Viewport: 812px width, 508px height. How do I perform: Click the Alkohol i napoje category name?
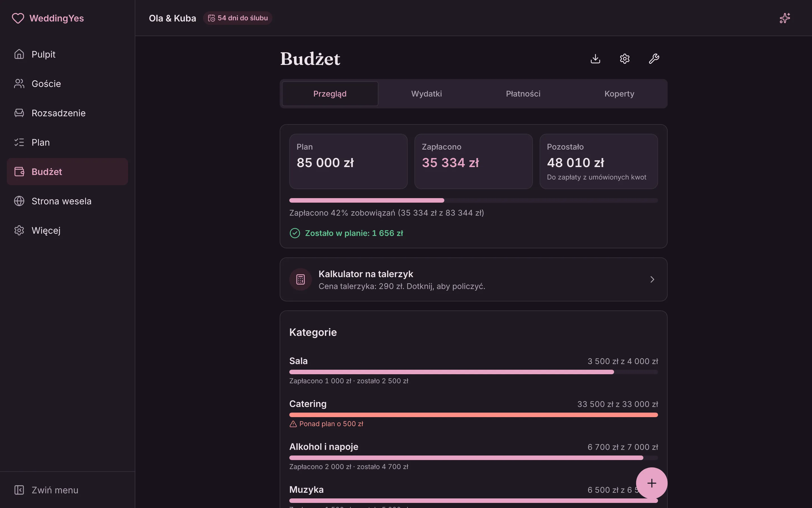tap(323, 446)
